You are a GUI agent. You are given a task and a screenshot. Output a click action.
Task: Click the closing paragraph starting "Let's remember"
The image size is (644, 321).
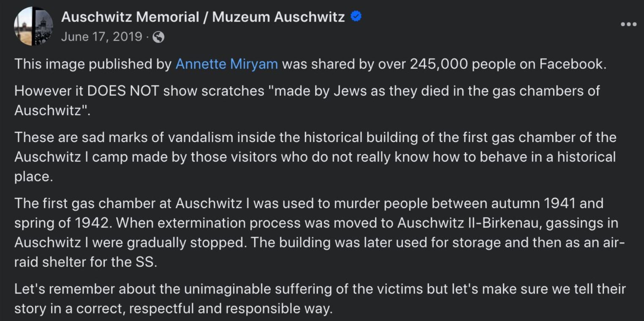[x=320, y=299]
